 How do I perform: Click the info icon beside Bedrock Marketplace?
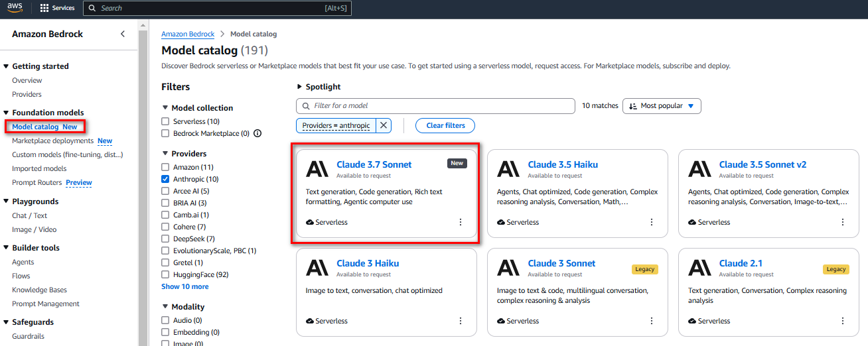click(x=257, y=133)
